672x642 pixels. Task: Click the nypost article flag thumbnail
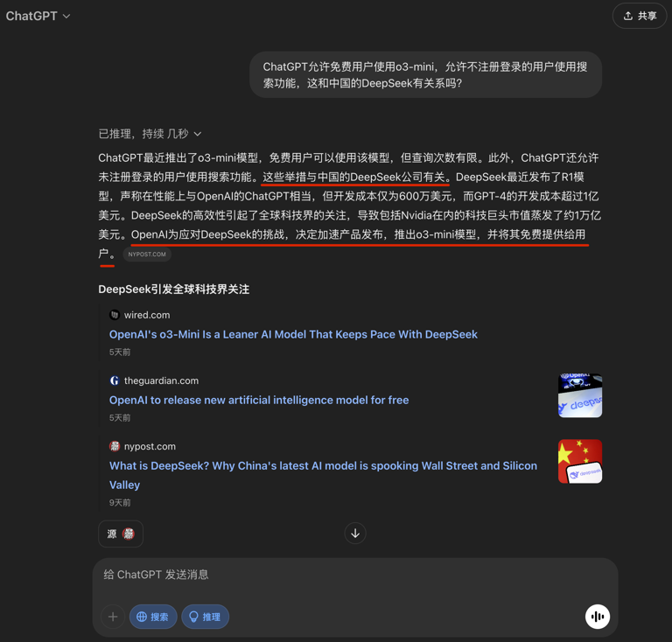pos(580,461)
